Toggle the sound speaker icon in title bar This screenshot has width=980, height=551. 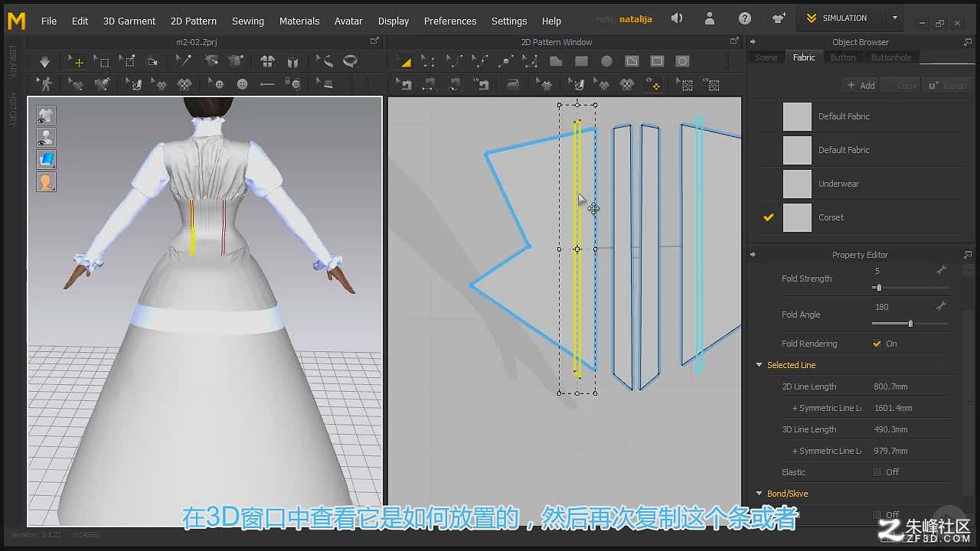(x=677, y=18)
